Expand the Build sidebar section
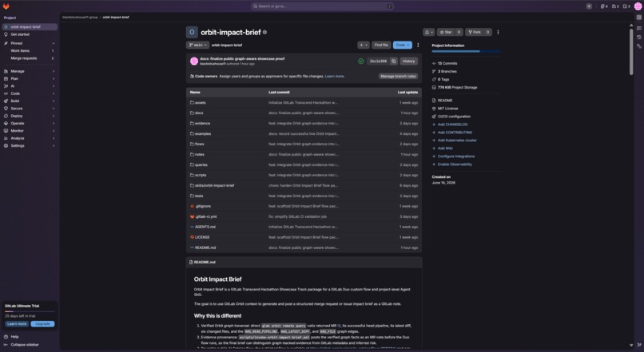The height and width of the screenshot is (352, 644). pyautogui.click(x=29, y=101)
